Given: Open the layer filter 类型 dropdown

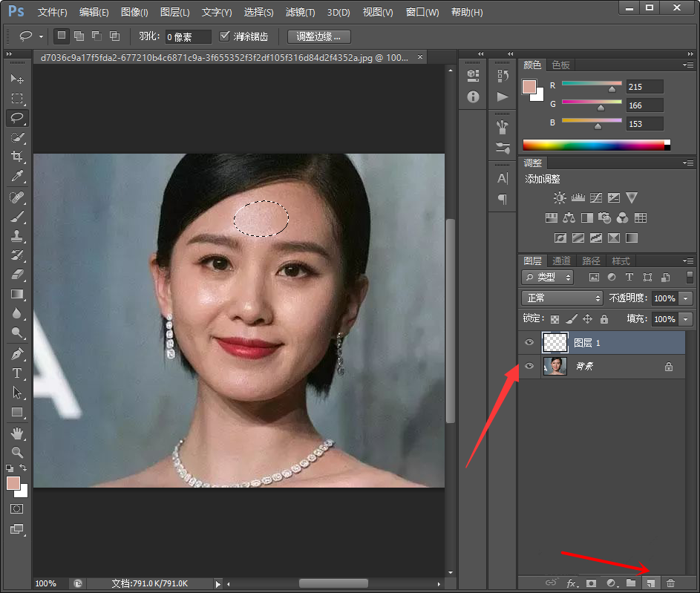Looking at the screenshot, I should [548, 277].
